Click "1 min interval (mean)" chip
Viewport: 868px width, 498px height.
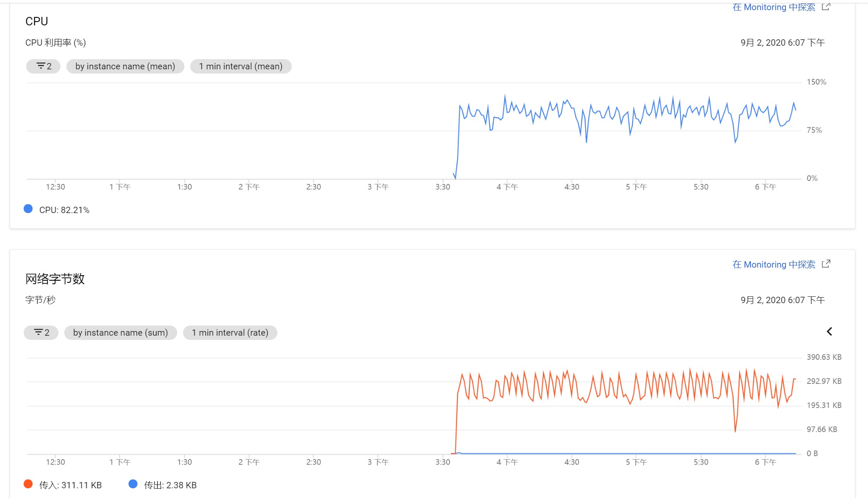[x=241, y=66]
